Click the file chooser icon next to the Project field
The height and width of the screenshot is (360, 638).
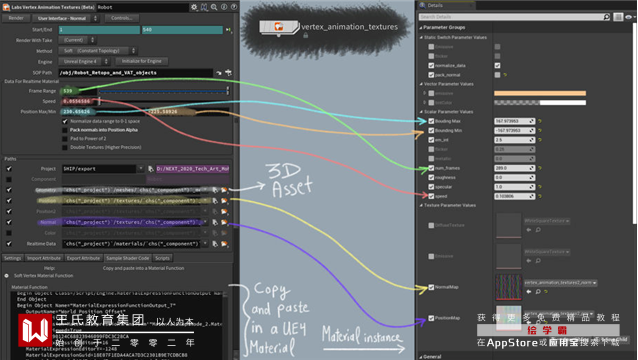click(151, 169)
